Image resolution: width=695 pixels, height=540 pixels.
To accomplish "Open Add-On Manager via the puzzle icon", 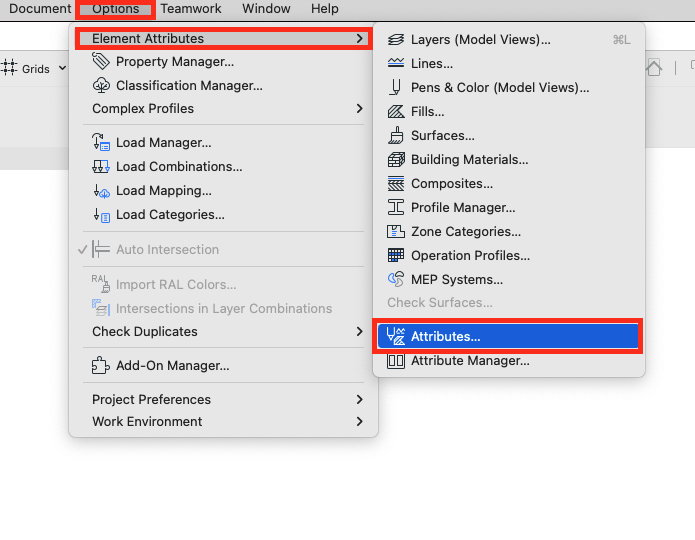I will point(101,365).
